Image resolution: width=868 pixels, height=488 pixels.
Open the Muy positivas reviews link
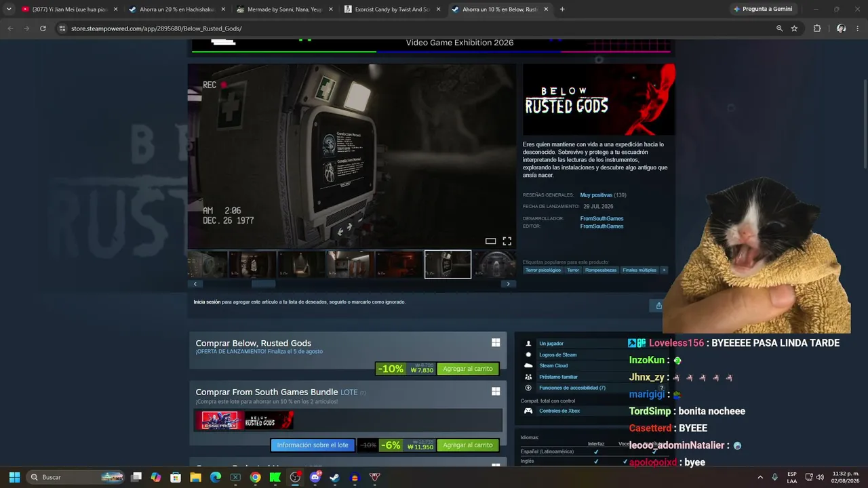pos(596,195)
